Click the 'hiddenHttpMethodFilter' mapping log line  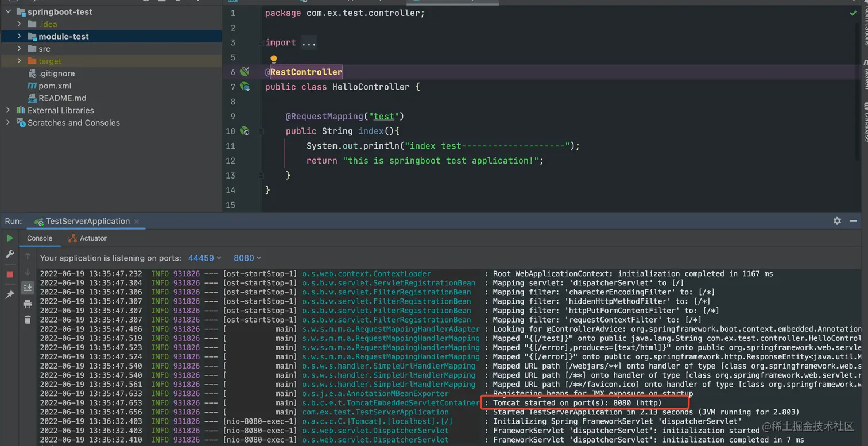(x=602, y=301)
